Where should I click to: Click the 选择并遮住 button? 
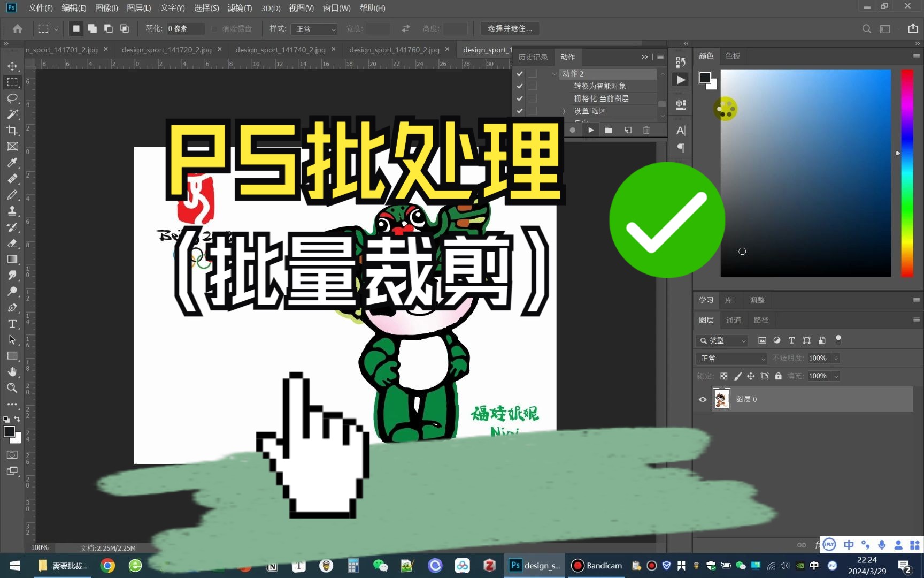pyautogui.click(x=510, y=28)
